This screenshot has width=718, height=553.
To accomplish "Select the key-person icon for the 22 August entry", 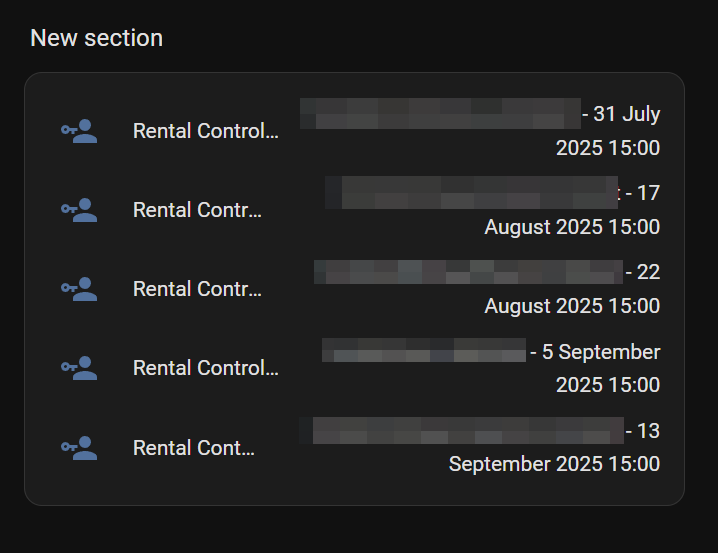I will (79, 289).
